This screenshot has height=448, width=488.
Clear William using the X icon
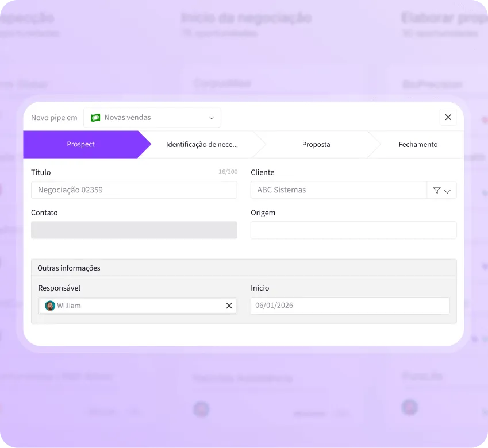[229, 306]
